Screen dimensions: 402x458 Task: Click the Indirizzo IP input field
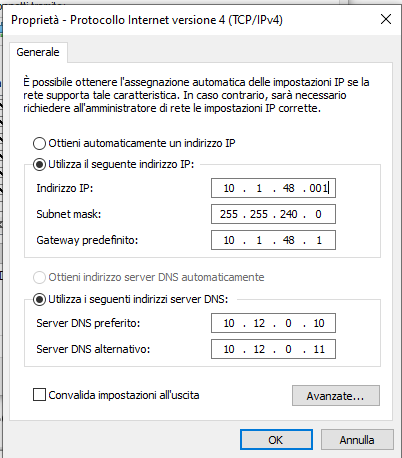[x=273, y=188]
